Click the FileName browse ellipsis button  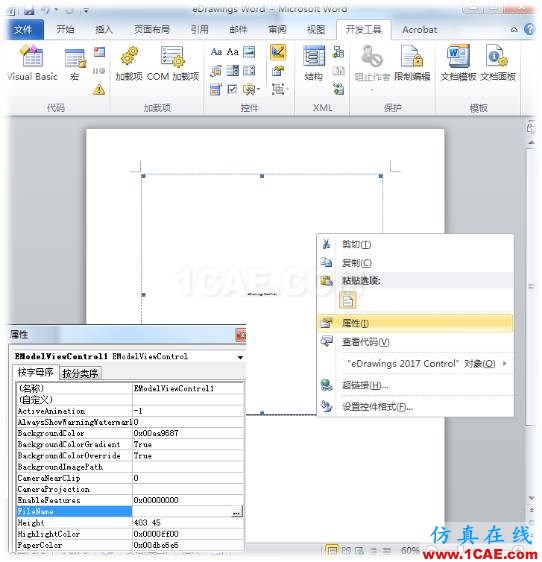(x=237, y=512)
